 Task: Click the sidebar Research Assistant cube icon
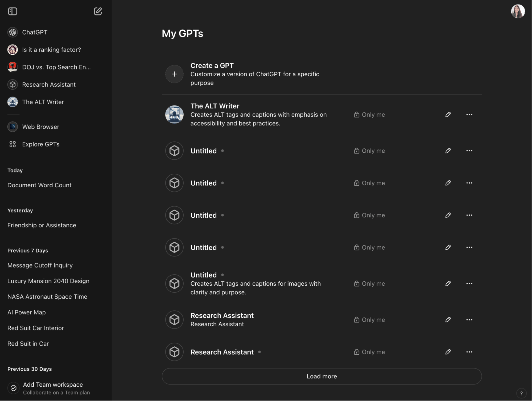13,85
